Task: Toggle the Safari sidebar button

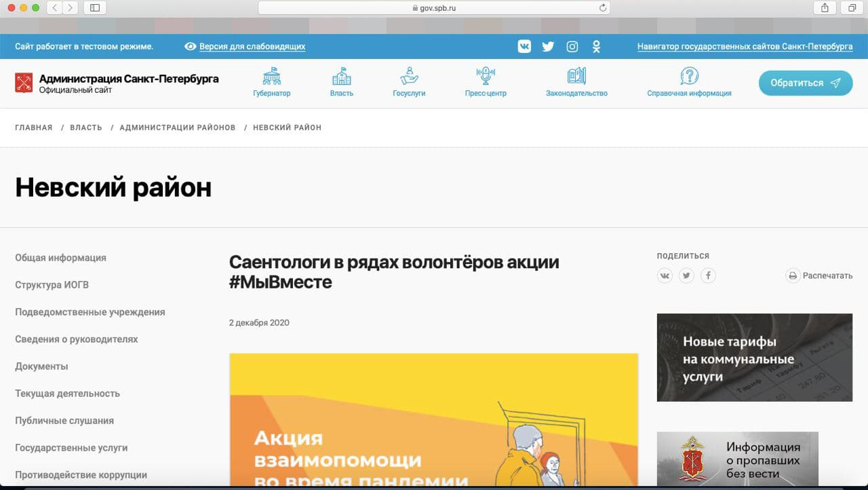Action: [x=95, y=7]
